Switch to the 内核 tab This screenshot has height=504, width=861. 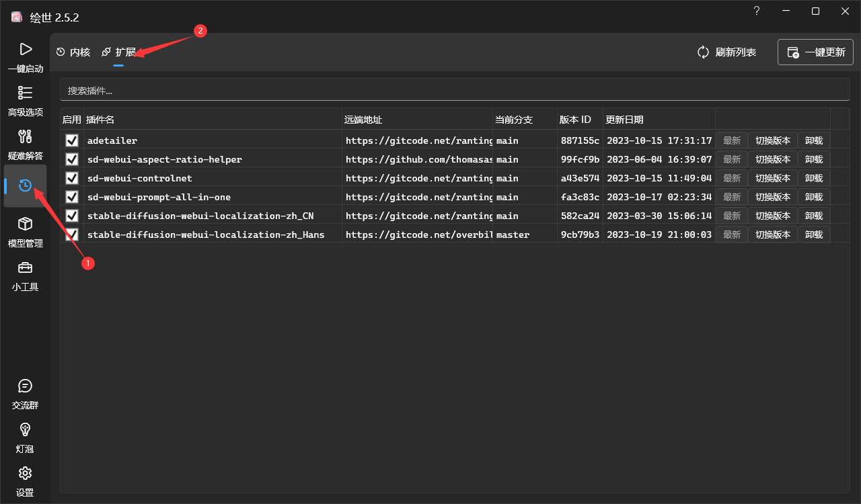click(73, 52)
